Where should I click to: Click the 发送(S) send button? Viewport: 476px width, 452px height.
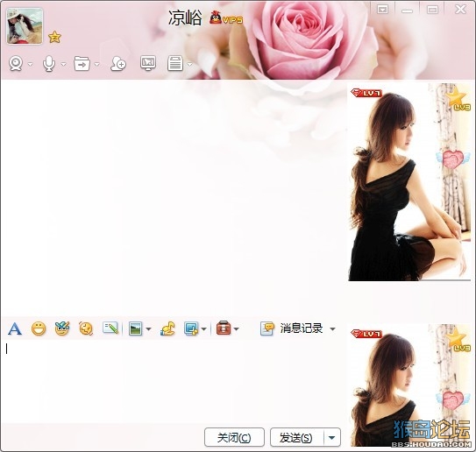(296, 437)
